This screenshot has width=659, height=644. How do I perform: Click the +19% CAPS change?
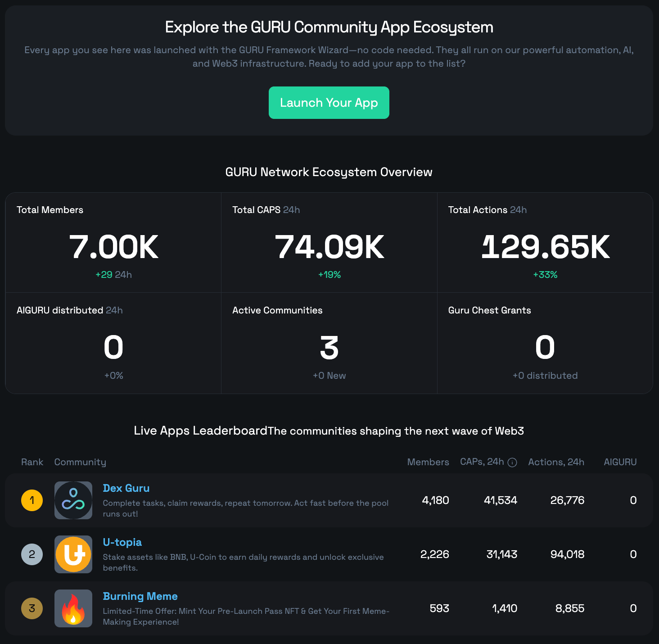329,275
